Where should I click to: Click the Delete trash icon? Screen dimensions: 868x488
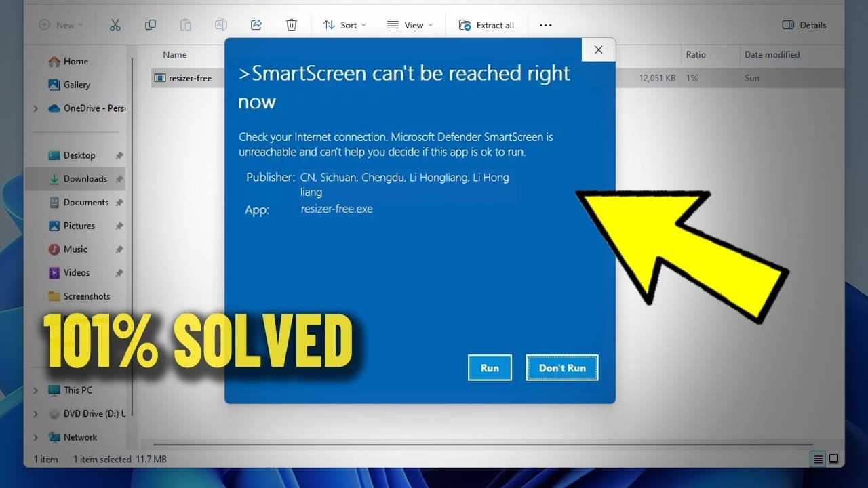[292, 25]
